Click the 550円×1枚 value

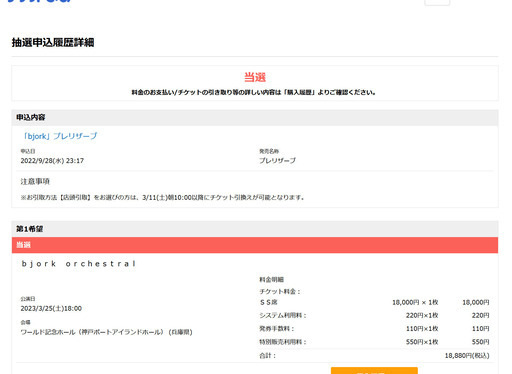(422, 342)
